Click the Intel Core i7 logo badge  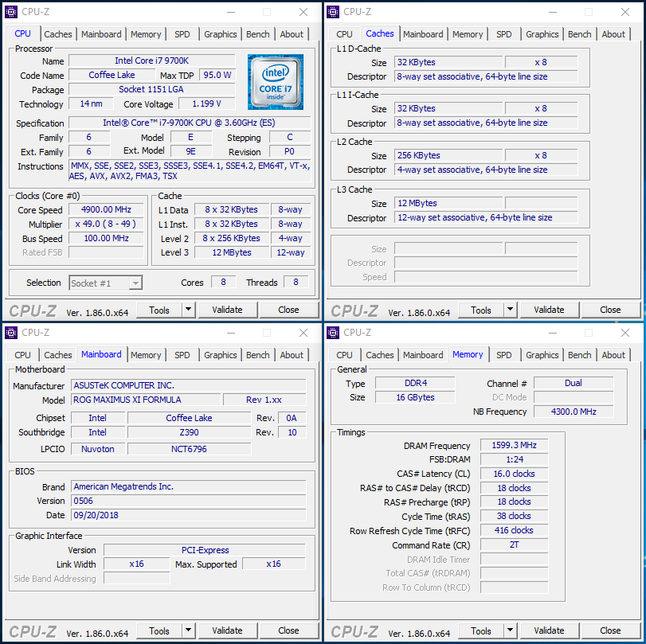click(x=276, y=82)
